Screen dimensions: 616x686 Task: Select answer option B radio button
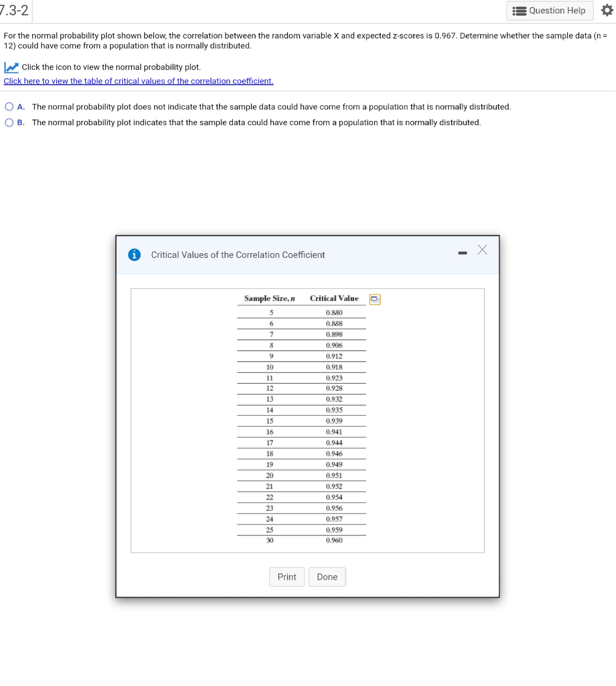coord(9,123)
